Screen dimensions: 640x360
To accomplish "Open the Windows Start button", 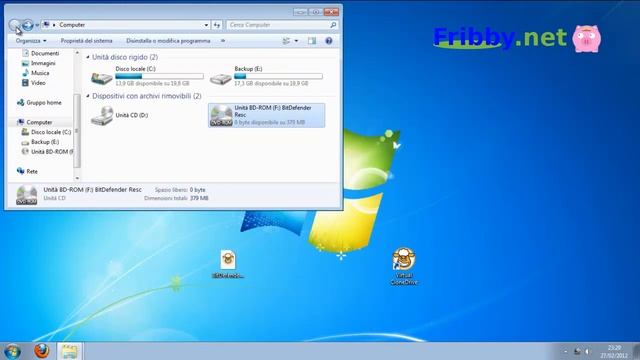I will 12,351.
